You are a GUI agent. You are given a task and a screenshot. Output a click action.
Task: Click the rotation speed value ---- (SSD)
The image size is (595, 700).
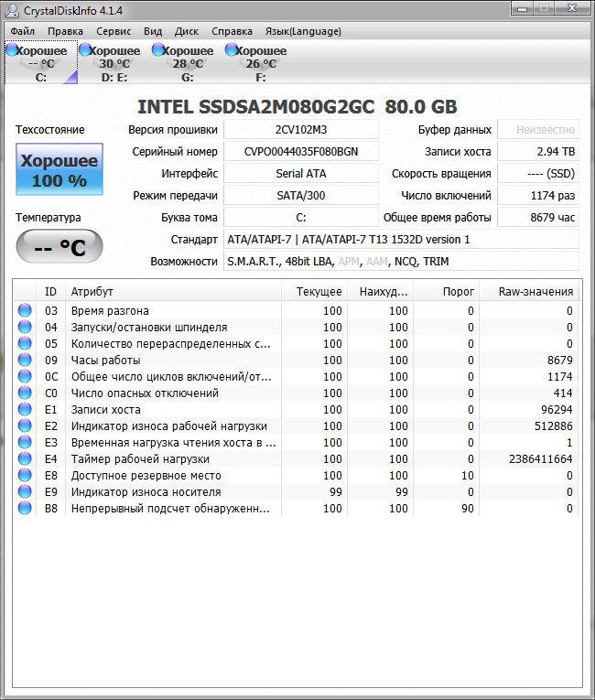pos(538,173)
